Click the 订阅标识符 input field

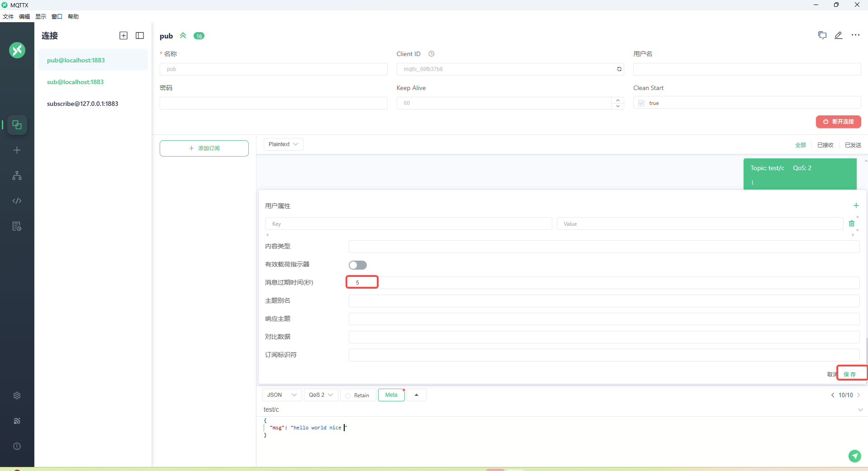tap(604, 355)
